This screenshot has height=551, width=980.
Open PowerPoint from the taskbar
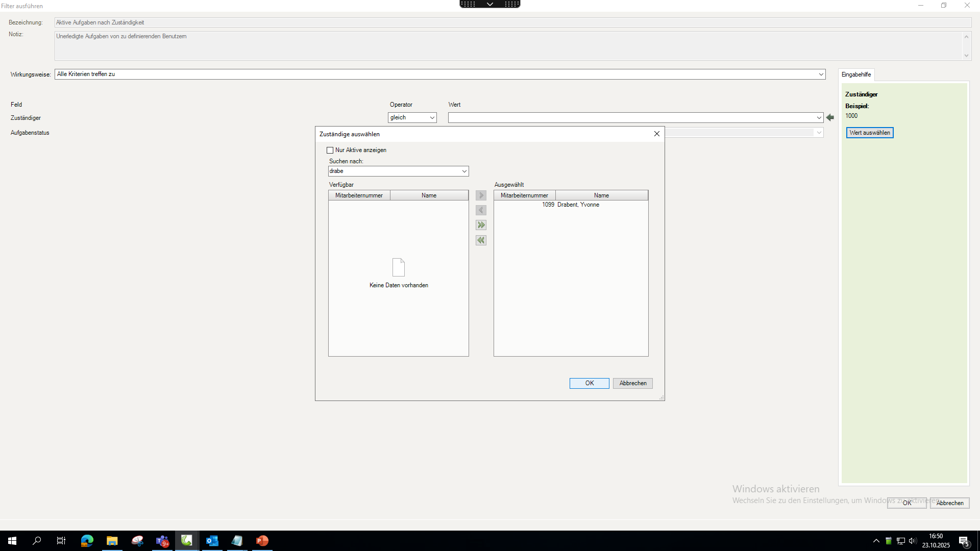click(262, 541)
